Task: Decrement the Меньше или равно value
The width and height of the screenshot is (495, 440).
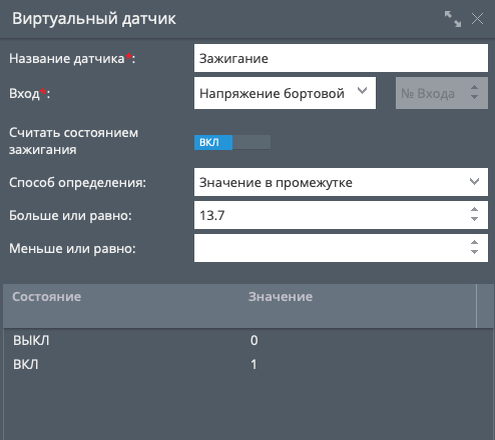Action: [474, 252]
